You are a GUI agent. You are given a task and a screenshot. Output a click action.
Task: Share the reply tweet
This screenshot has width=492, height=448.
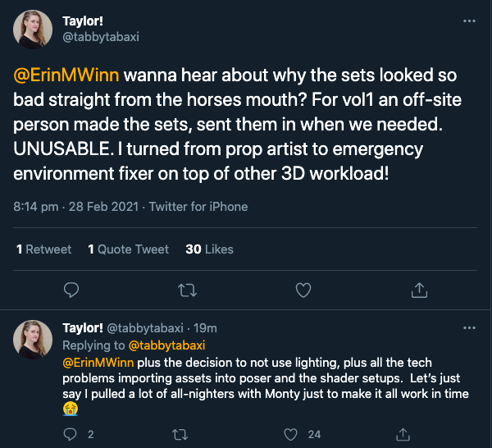403,433
